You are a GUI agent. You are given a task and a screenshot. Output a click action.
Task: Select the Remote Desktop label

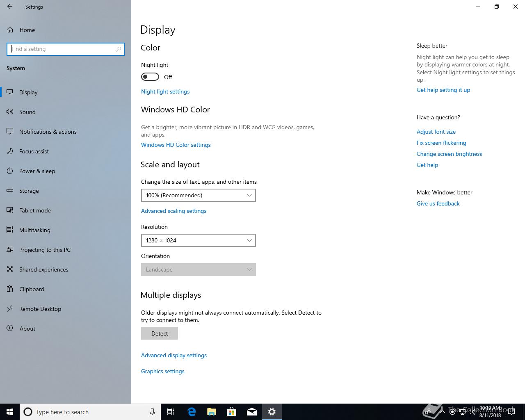40,309
